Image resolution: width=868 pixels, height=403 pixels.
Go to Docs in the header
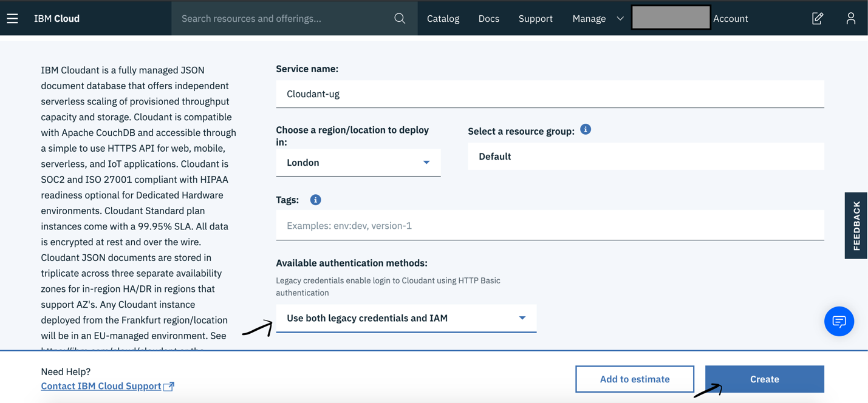click(488, 18)
